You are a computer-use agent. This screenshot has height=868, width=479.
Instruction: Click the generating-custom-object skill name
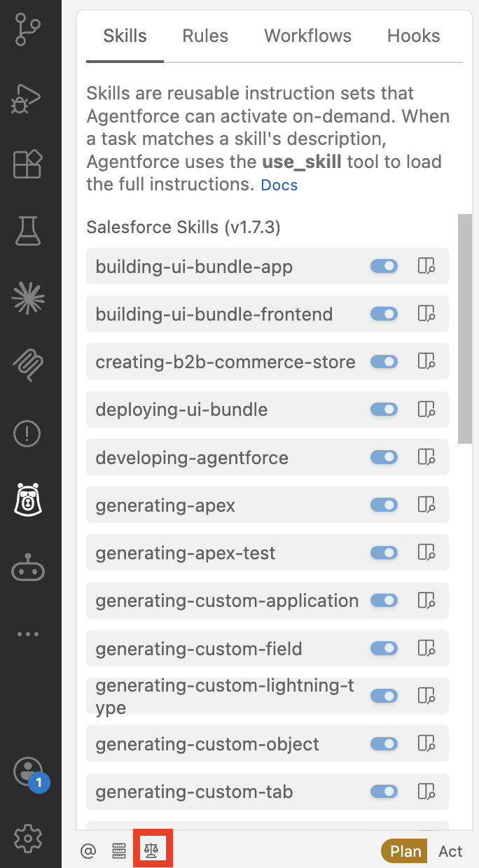tap(207, 743)
